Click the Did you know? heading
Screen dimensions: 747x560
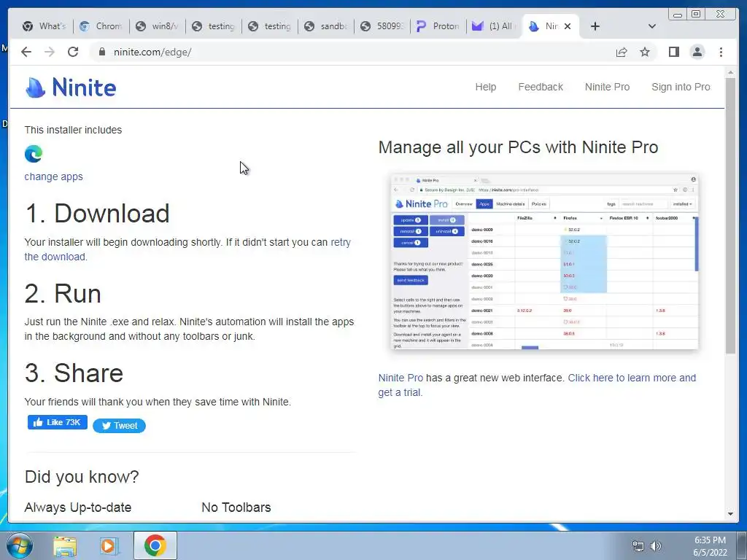coord(82,477)
